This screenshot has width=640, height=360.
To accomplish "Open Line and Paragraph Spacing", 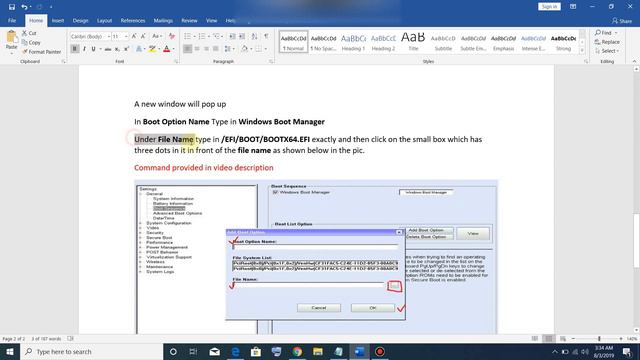I will (228, 49).
